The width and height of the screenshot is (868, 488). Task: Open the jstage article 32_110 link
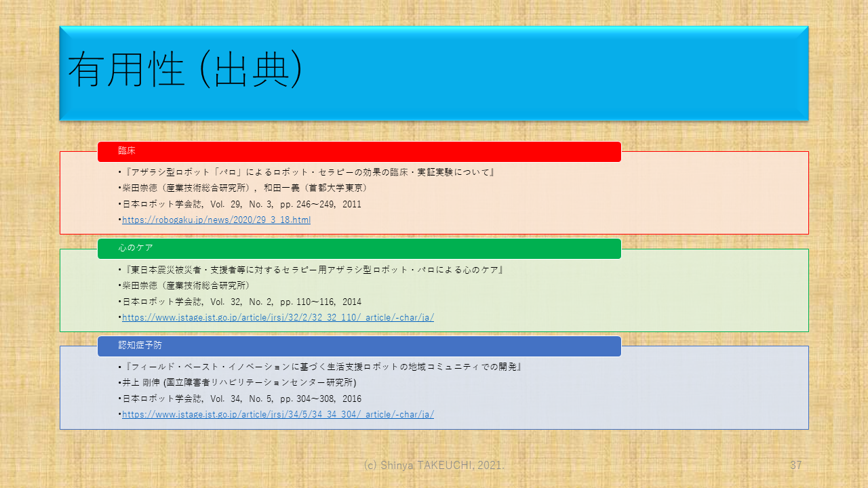[x=277, y=317]
